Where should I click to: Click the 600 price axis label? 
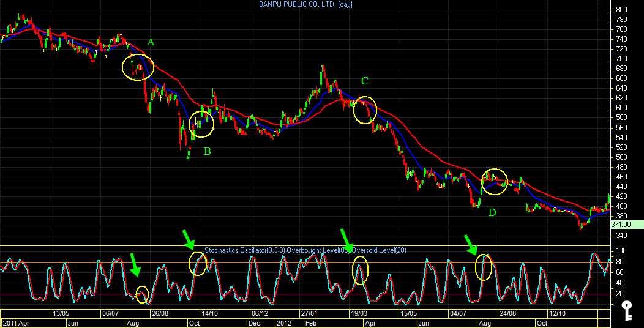(x=621, y=108)
